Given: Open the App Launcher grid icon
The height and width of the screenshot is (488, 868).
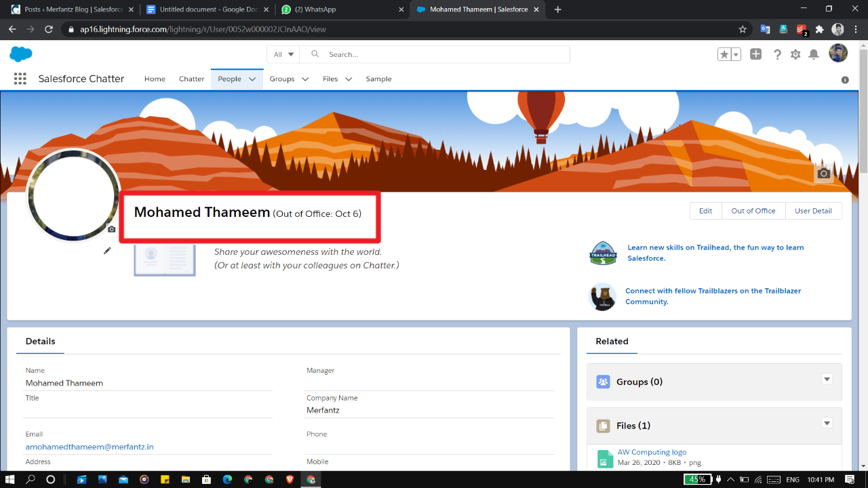Looking at the screenshot, I should [x=20, y=79].
